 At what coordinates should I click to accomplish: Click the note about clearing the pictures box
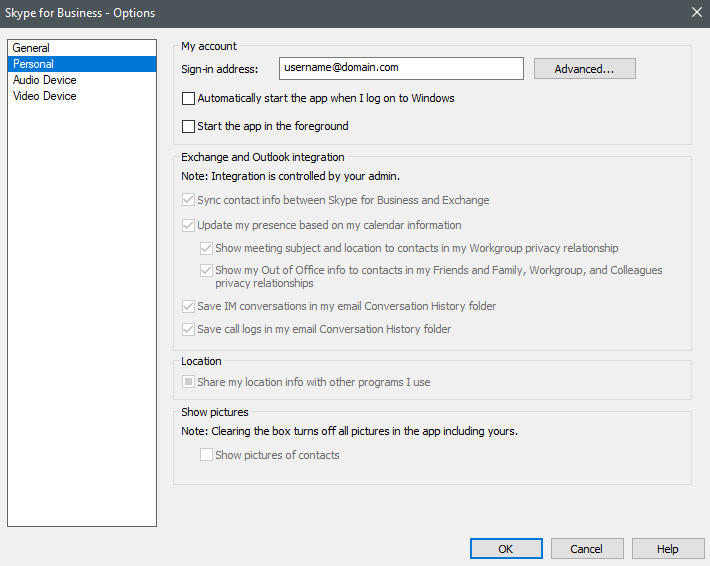[349, 431]
